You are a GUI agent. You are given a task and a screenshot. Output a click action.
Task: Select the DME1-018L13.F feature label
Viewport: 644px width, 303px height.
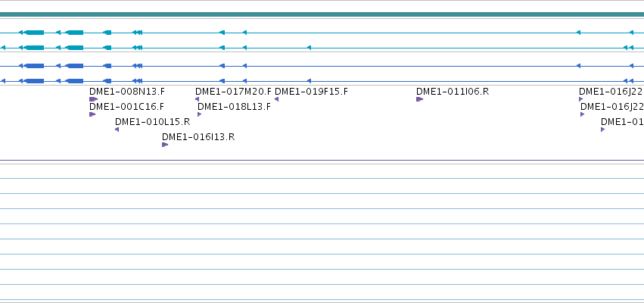pos(234,107)
